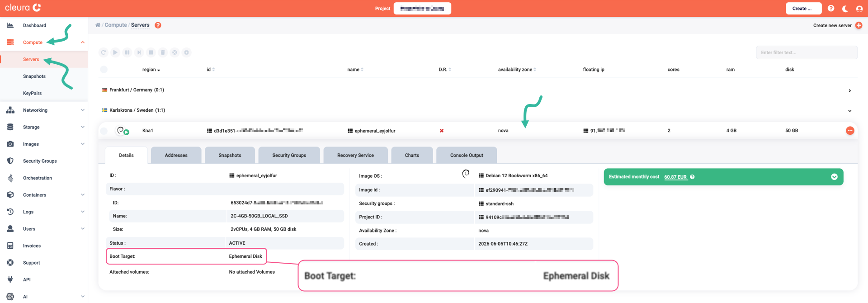This screenshot has height=303, width=868.
Task: Open Snapshots in the sidebar
Action: (x=34, y=76)
